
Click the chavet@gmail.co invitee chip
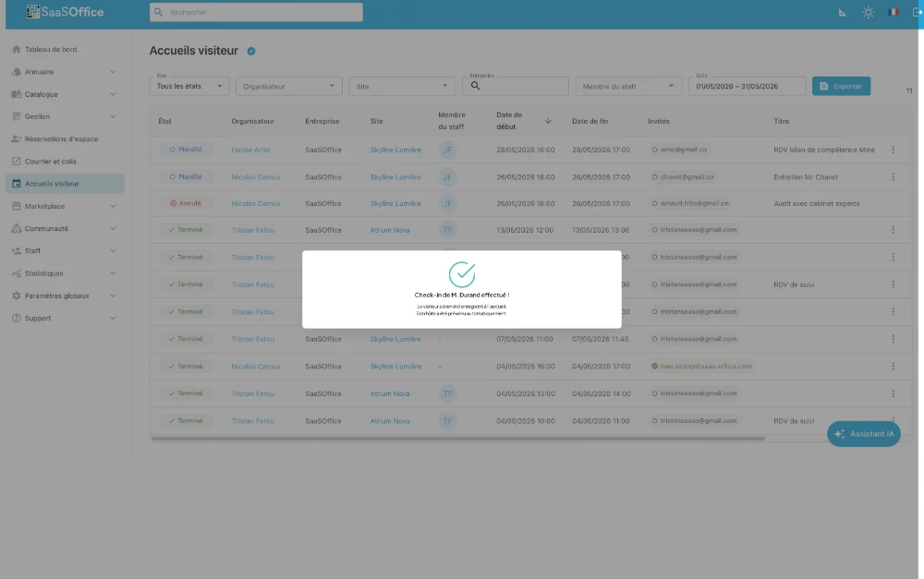pyautogui.click(x=683, y=176)
